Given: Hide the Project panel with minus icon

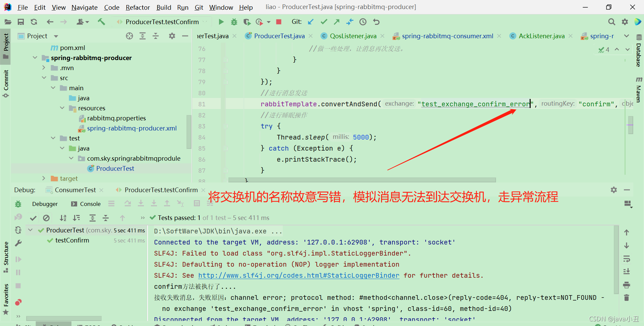Looking at the screenshot, I should coord(185,36).
